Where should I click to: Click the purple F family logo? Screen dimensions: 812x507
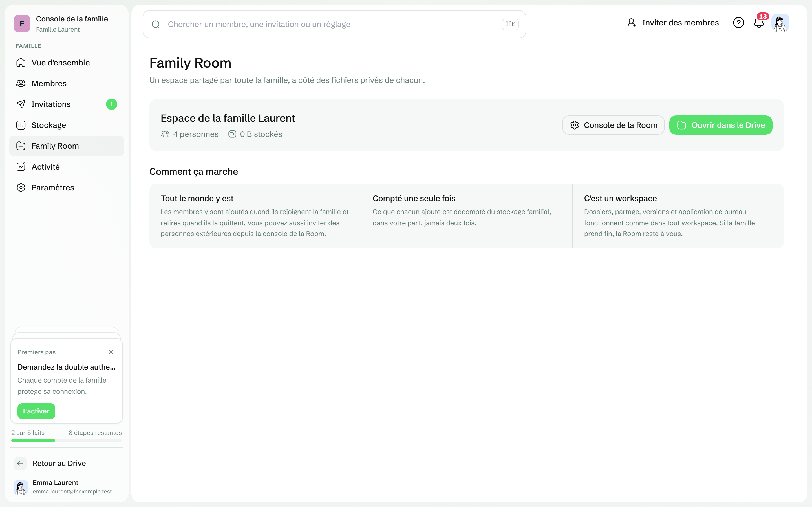click(22, 23)
